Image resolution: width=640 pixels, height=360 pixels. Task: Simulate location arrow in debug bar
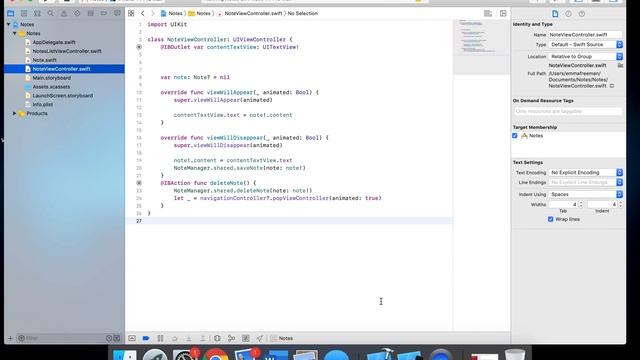pos(260,338)
